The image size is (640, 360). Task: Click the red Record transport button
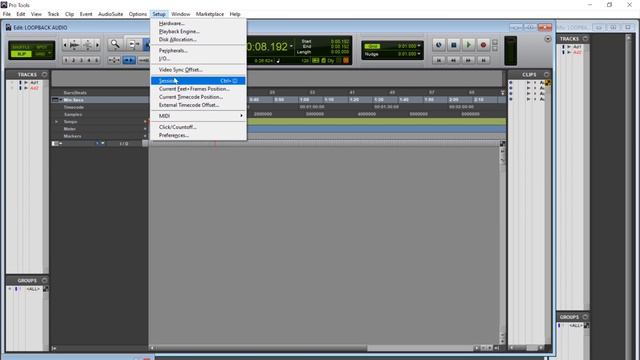[483, 45]
